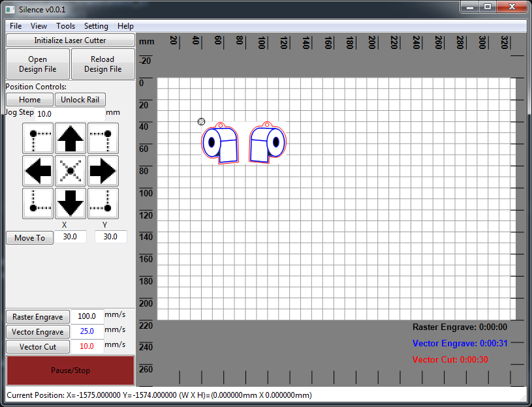Open the Setting menu
The width and height of the screenshot is (532, 407).
point(96,26)
